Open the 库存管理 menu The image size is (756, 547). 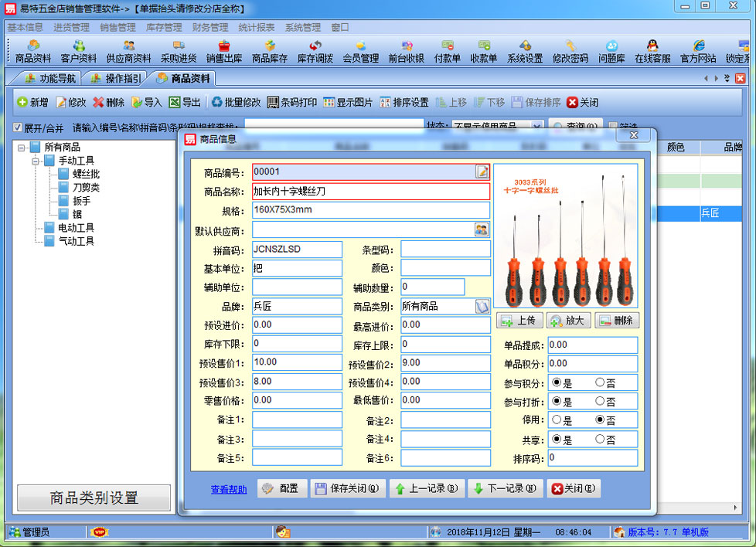[x=164, y=27]
